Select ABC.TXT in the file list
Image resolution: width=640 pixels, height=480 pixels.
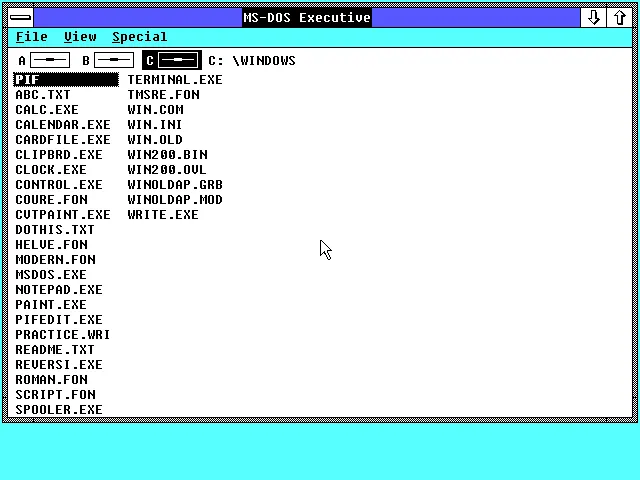43,95
